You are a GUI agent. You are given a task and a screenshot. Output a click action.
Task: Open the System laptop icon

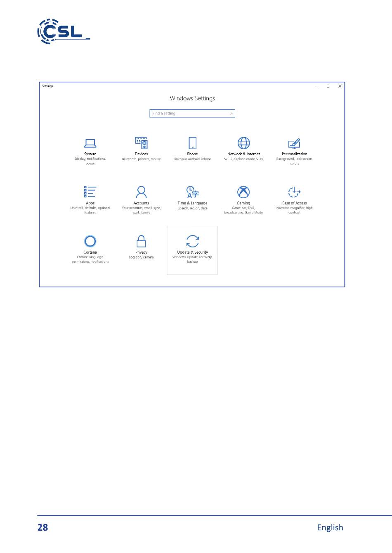(x=90, y=143)
